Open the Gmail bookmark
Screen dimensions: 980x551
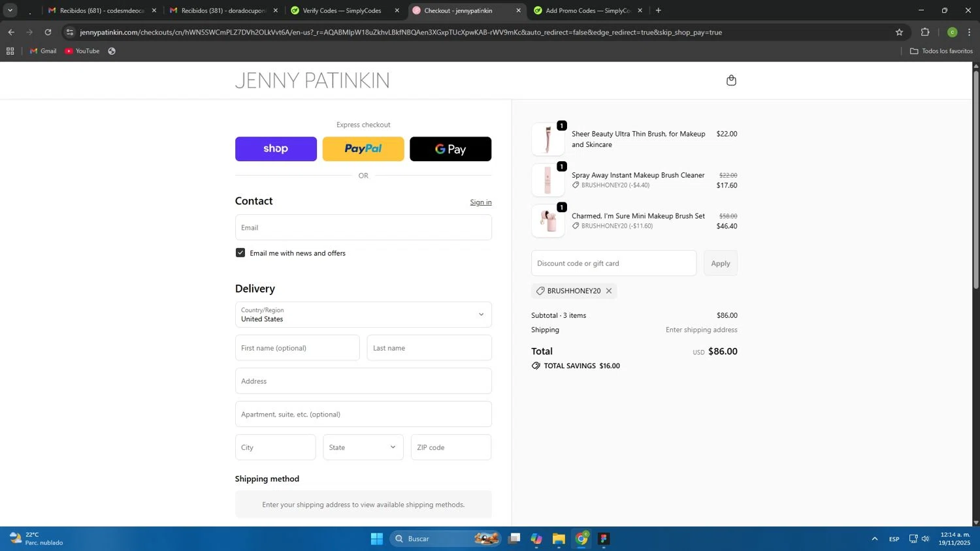[43, 51]
